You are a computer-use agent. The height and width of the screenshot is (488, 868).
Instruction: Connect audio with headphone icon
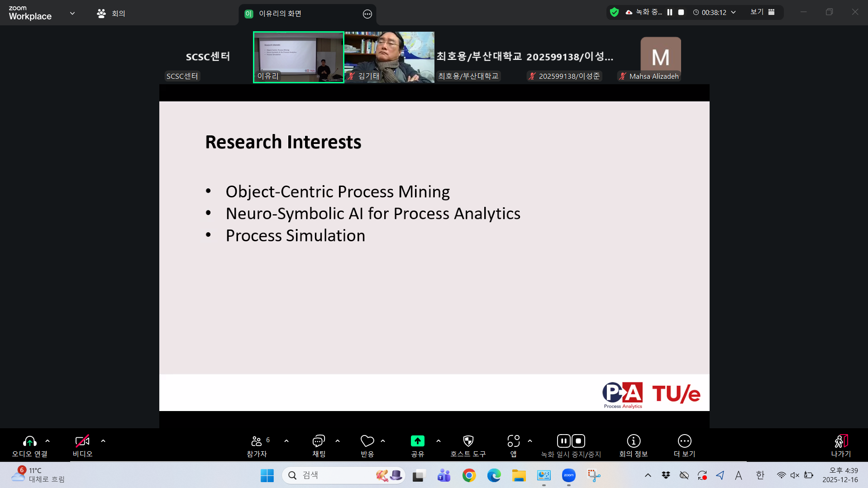coord(30,445)
